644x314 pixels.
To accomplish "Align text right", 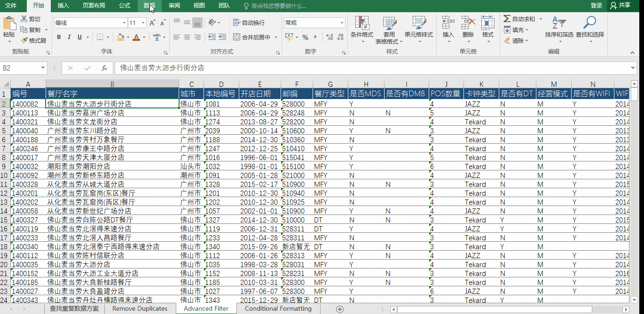I will (x=197, y=37).
